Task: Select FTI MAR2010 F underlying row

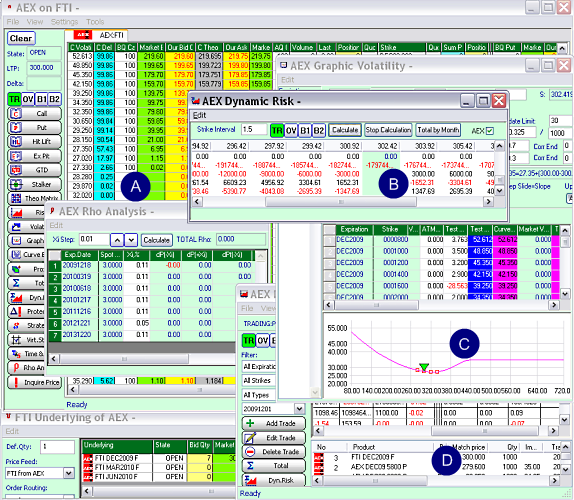Action: pos(159,467)
